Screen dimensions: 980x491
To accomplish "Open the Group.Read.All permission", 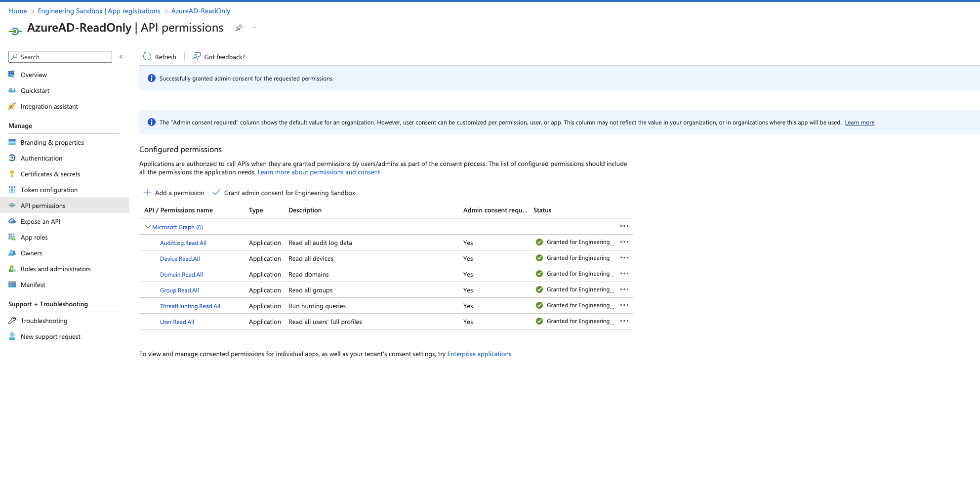I will pyautogui.click(x=179, y=290).
